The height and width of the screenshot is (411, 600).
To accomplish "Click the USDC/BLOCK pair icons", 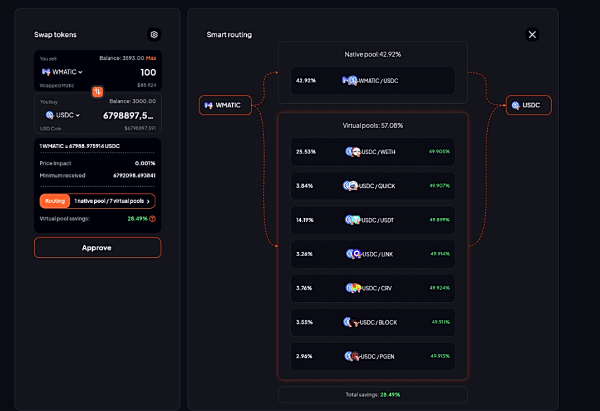I will tap(351, 322).
